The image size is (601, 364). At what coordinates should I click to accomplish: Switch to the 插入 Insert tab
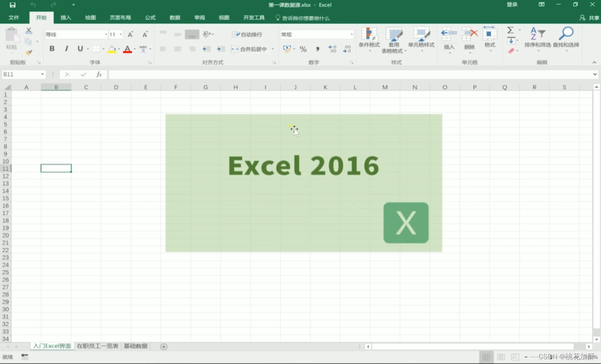pos(66,18)
